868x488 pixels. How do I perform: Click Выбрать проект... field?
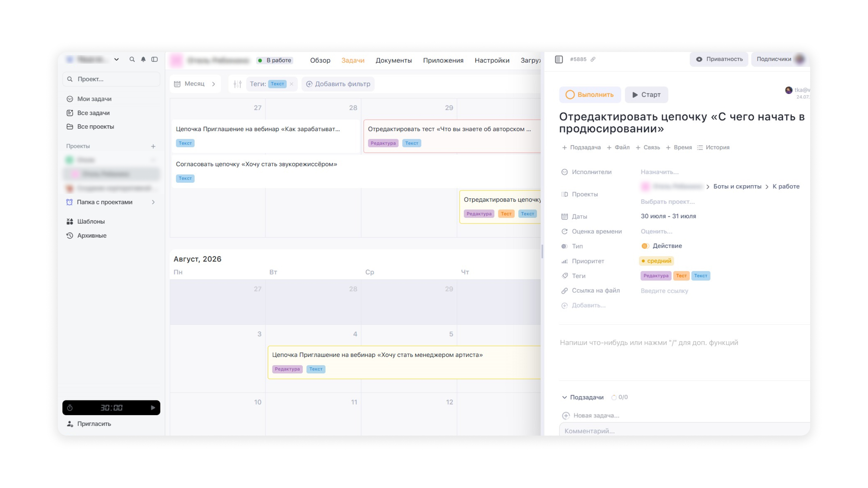point(668,202)
